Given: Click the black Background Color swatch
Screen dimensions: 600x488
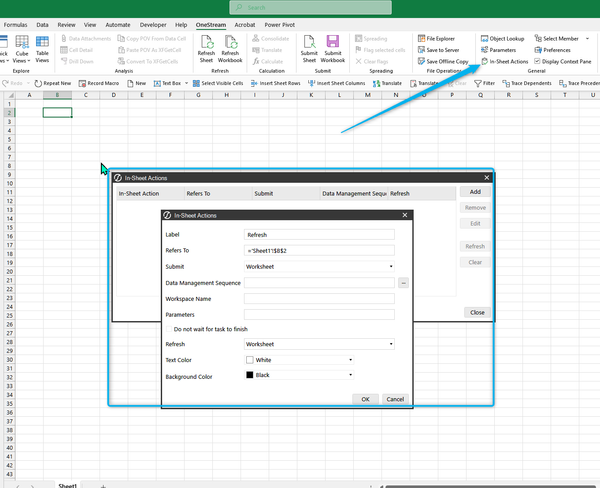Looking at the screenshot, I should [x=250, y=375].
